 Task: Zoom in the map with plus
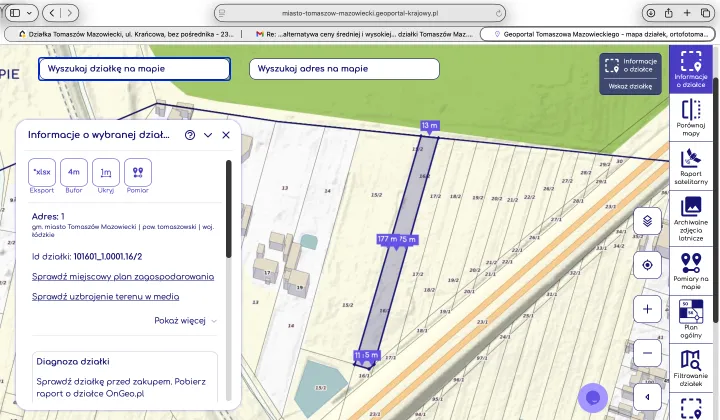[647, 309]
